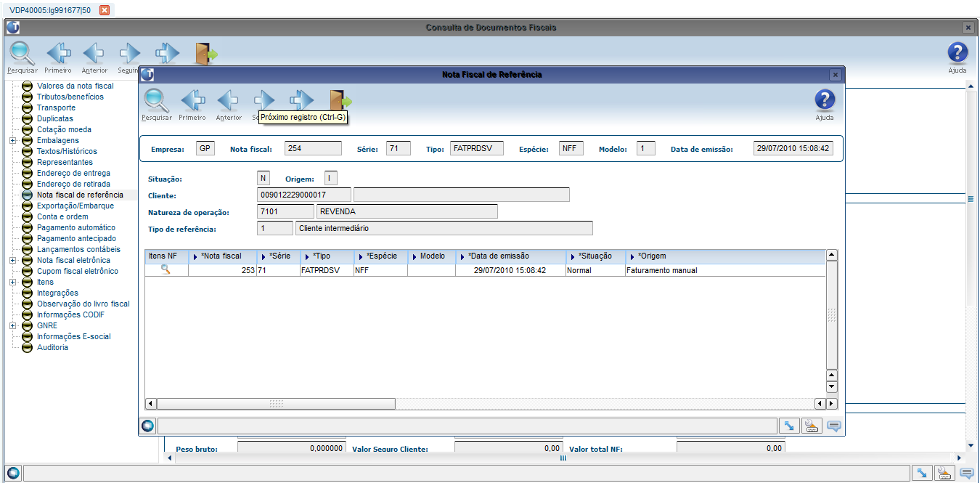Click the Cliente intermediário reference field

click(x=445, y=228)
